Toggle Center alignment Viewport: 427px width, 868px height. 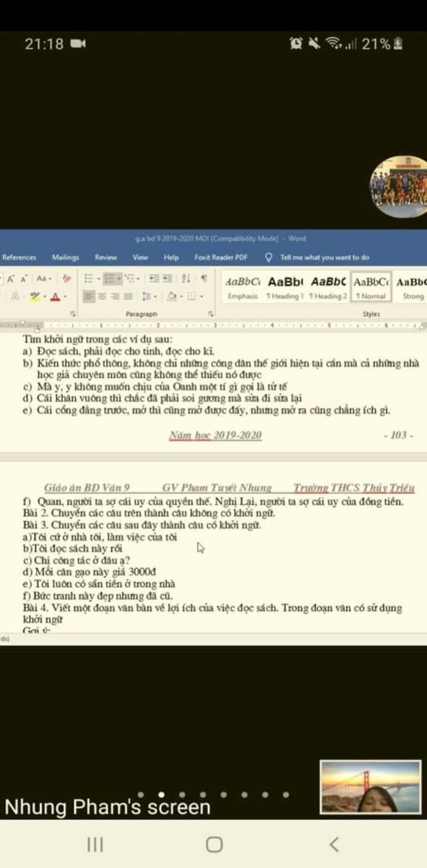[102, 297]
